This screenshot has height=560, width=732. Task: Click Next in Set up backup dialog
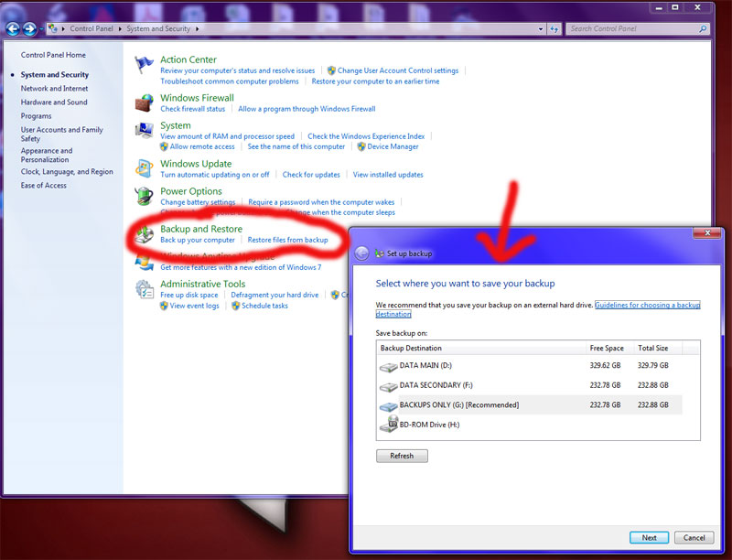tap(649, 538)
